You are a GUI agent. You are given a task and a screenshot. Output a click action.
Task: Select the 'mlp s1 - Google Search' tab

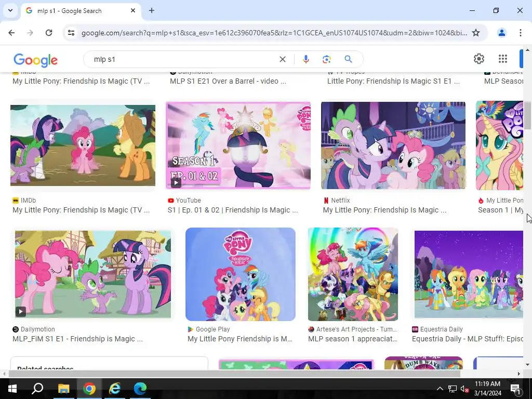tap(81, 11)
